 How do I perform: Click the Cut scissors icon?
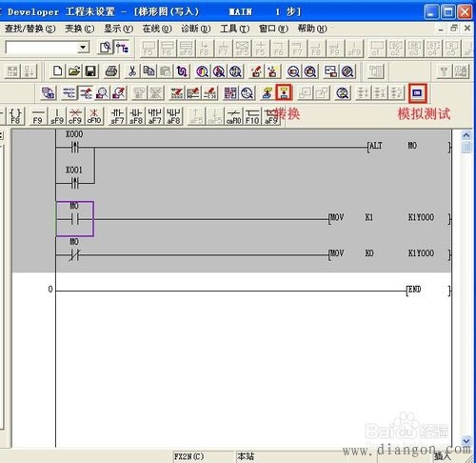(x=132, y=70)
